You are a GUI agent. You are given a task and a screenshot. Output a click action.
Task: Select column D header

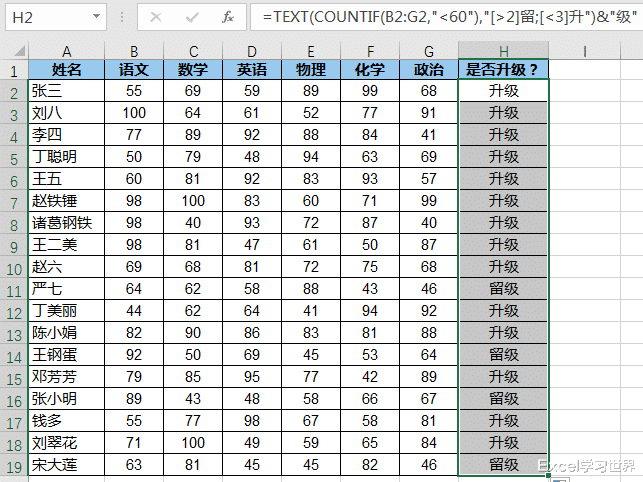point(252,51)
